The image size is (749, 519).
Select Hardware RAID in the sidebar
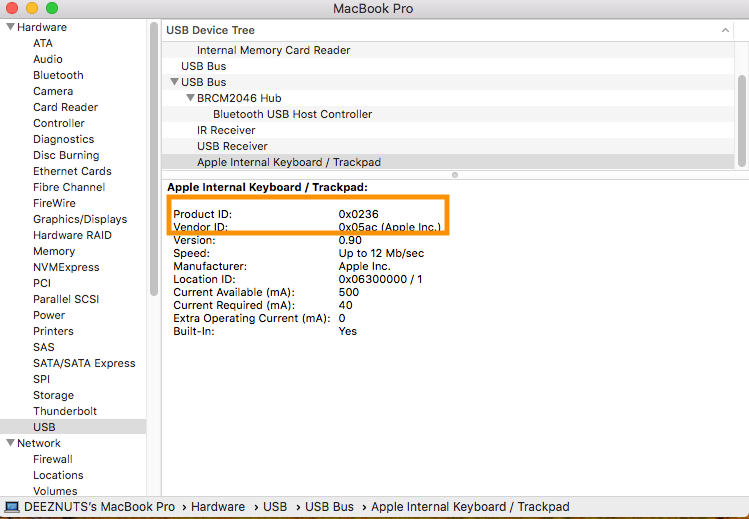click(x=72, y=235)
